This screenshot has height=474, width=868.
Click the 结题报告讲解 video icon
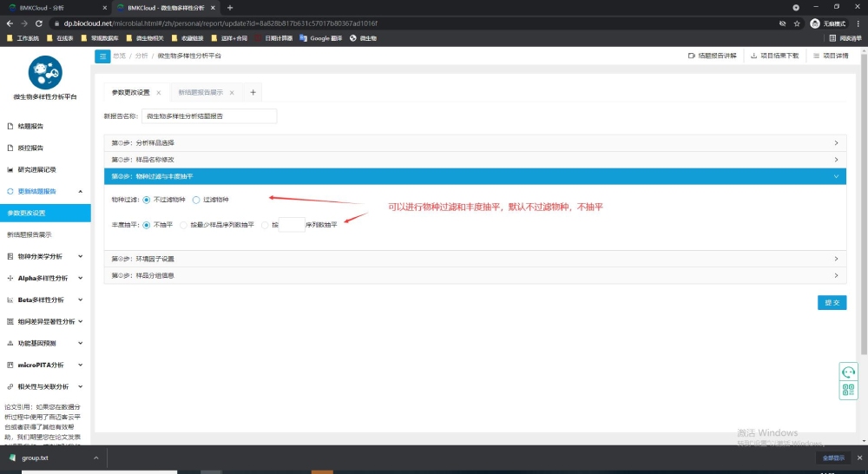pyautogui.click(x=691, y=56)
